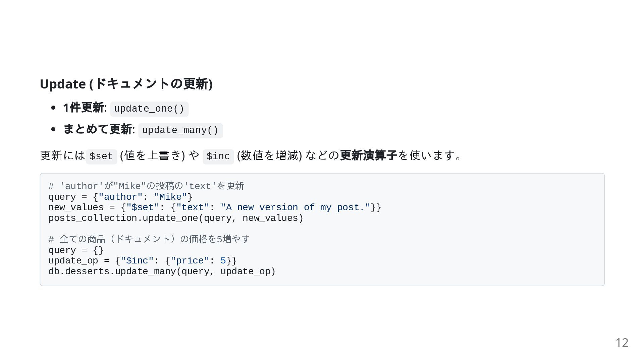Click the bold phrase '更新演算子'

pos(369,156)
